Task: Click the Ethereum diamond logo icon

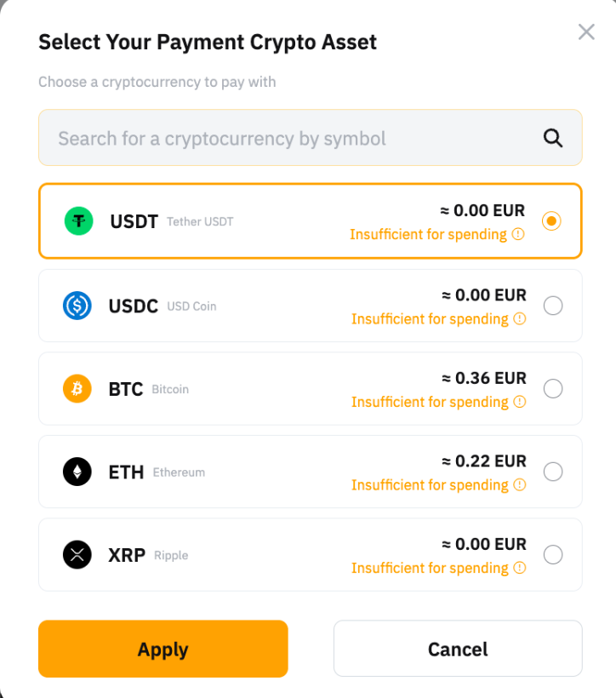Action: 77,472
